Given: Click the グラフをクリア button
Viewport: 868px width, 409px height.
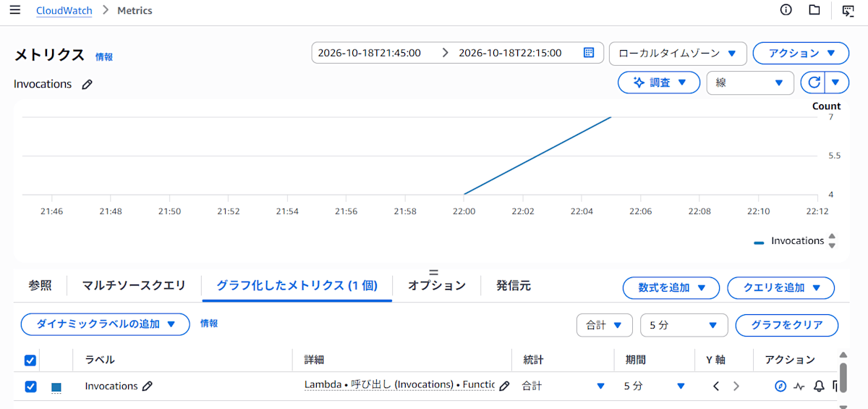Looking at the screenshot, I should [x=787, y=325].
